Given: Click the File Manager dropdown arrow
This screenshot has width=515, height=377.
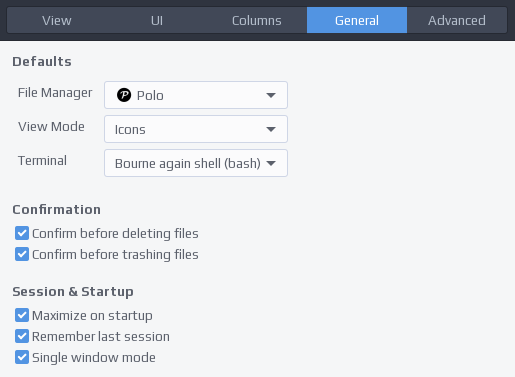Looking at the screenshot, I should [271, 95].
